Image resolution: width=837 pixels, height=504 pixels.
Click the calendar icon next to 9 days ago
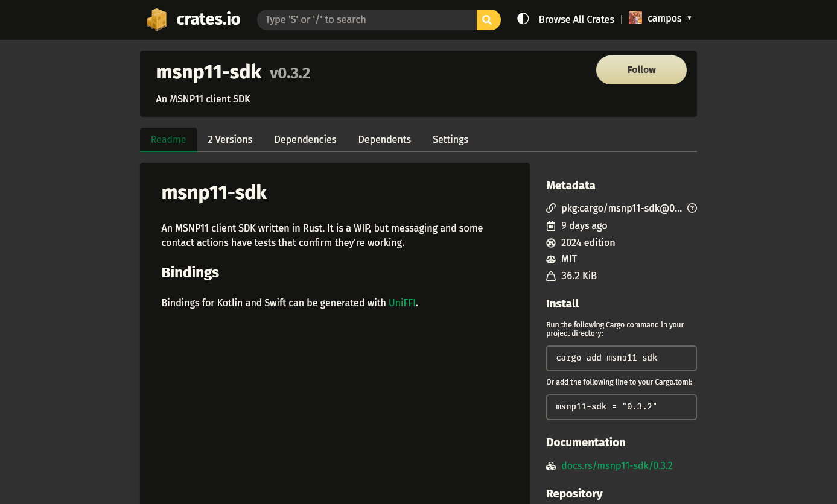551,226
